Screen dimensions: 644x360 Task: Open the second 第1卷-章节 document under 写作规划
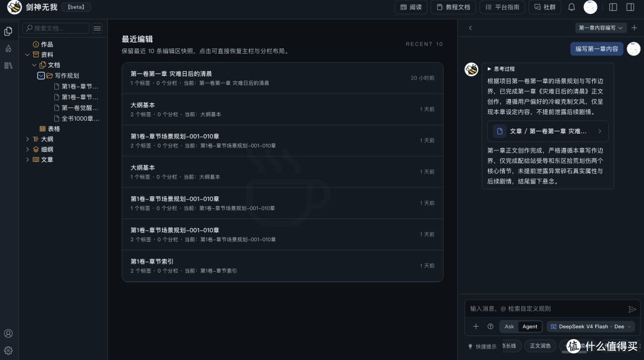(x=76, y=97)
